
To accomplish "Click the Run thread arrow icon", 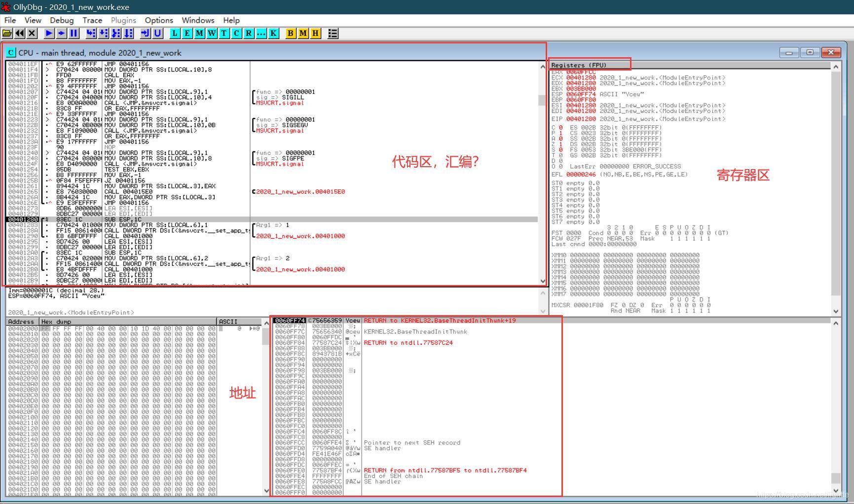I will (62, 33).
